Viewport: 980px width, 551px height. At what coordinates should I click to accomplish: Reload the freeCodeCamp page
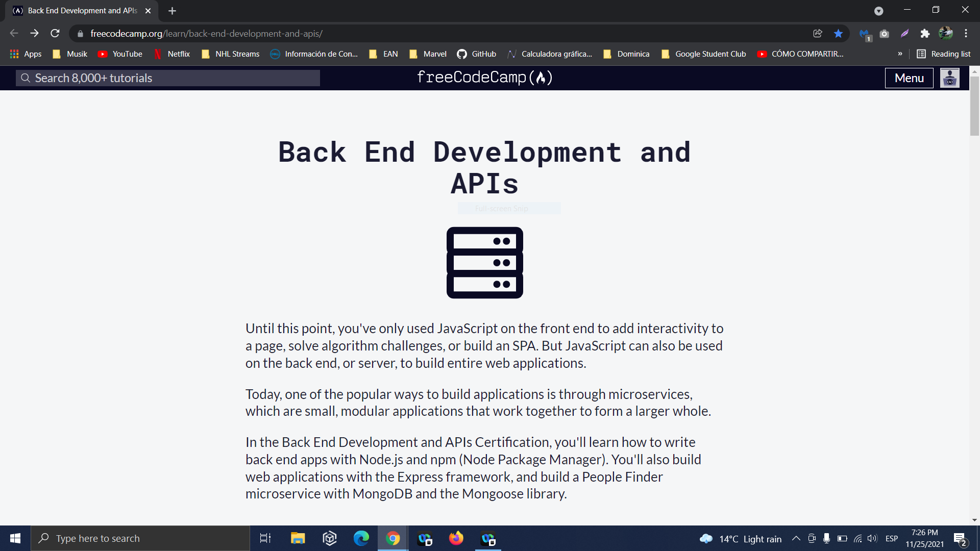55,34
